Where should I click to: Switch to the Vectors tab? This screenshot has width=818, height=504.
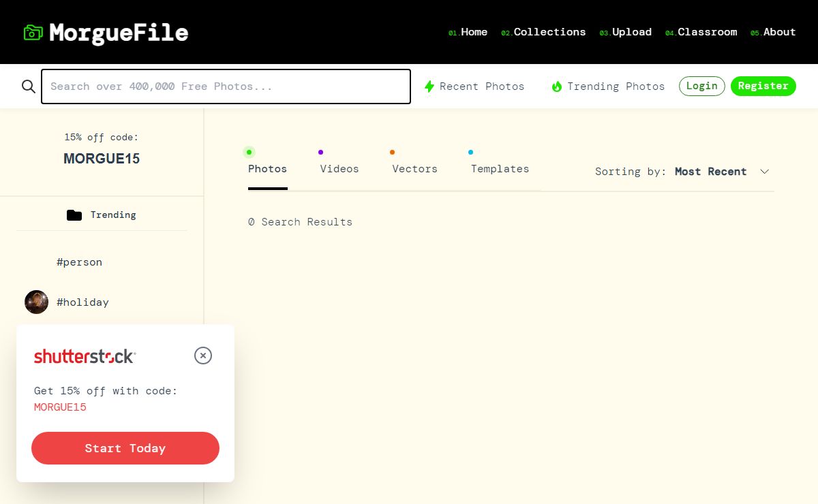[414, 169]
